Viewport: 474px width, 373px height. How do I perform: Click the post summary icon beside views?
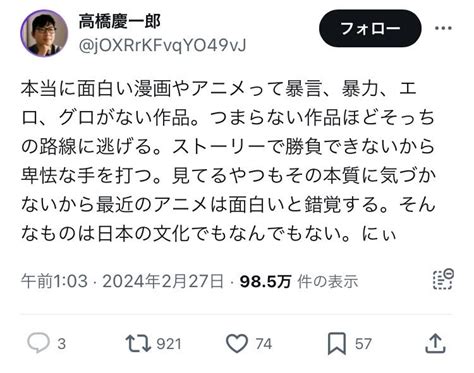pos(443,280)
